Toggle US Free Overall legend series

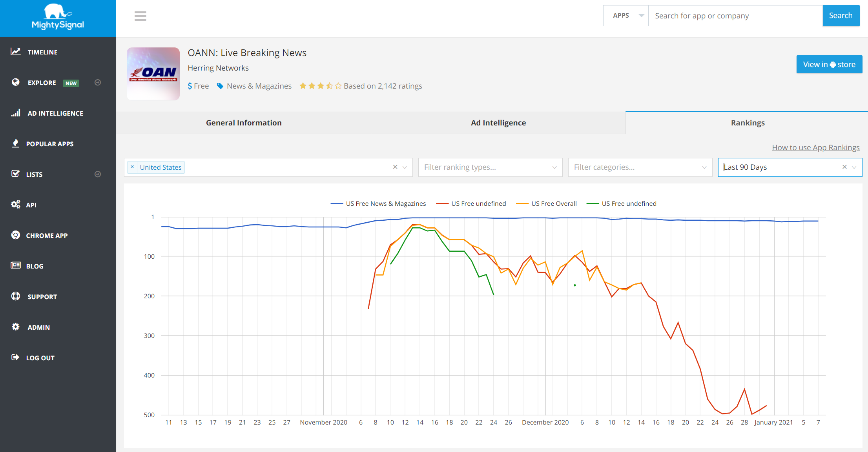click(x=546, y=203)
